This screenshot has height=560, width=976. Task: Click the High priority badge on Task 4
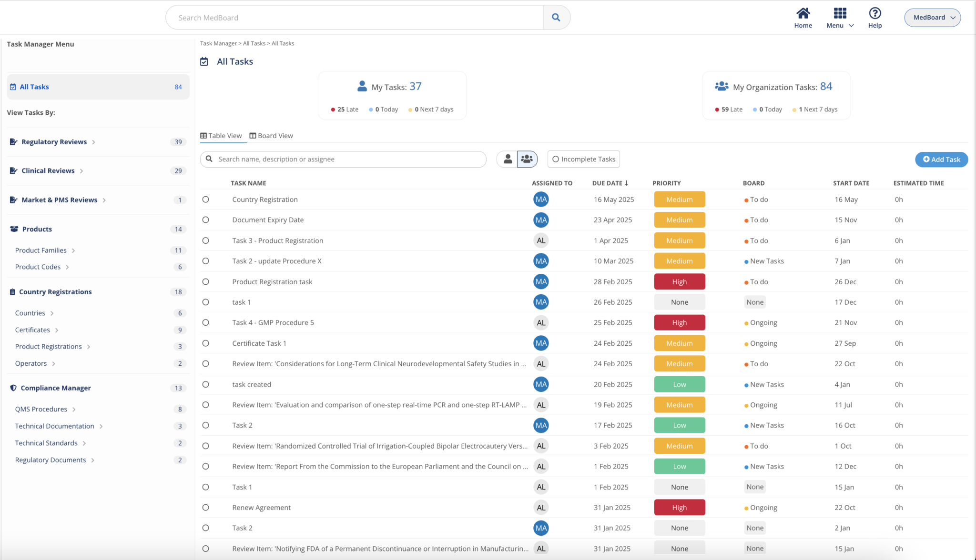(x=679, y=322)
